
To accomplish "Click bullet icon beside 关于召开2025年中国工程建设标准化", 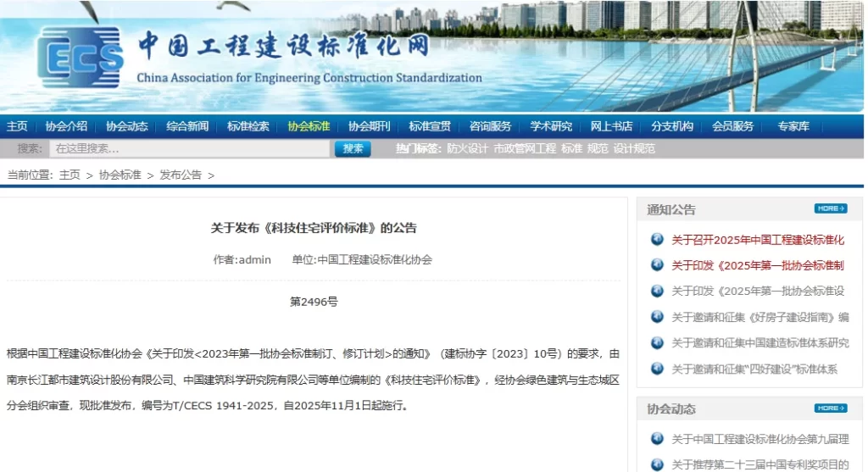I will click(657, 239).
